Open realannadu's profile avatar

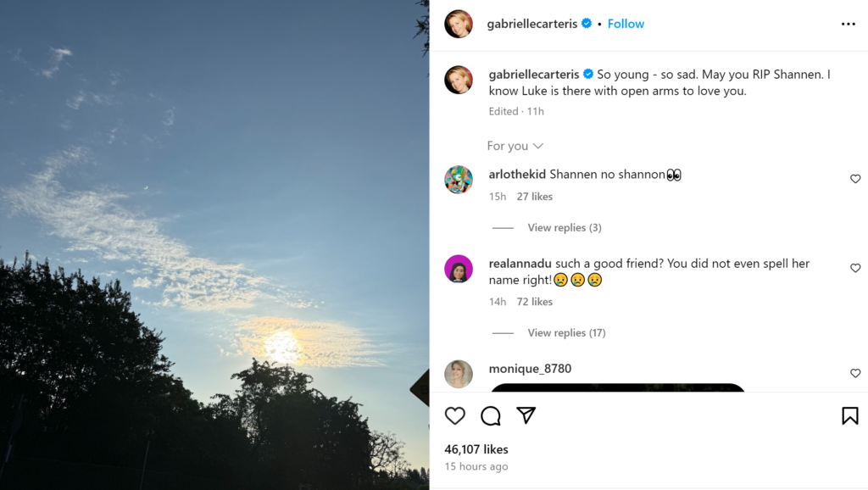point(459,269)
